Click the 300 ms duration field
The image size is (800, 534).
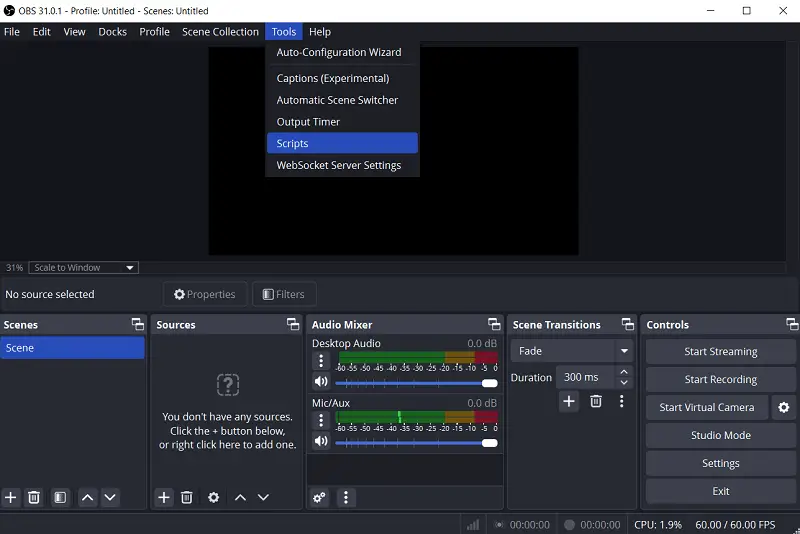pyautogui.click(x=587, y=377)
